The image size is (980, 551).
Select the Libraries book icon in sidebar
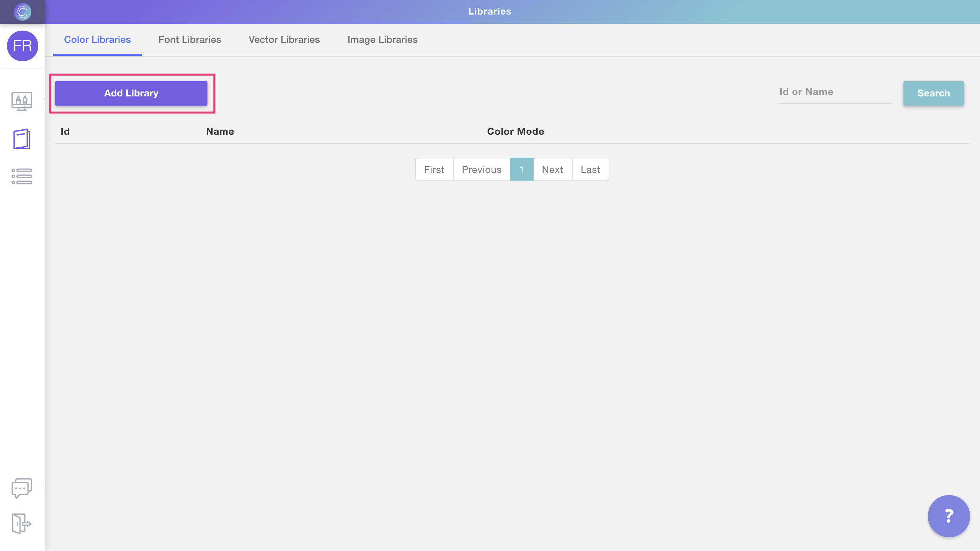point(22,139)
